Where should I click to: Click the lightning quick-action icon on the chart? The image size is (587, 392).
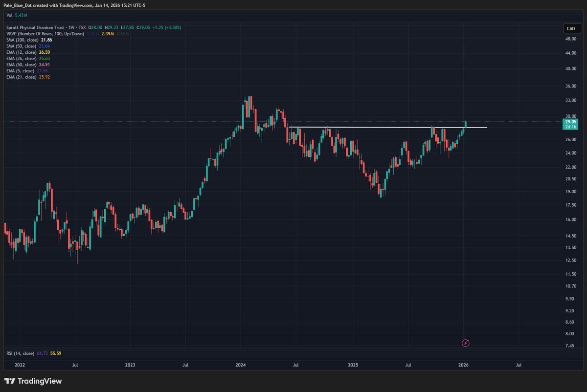pos(465,343)
